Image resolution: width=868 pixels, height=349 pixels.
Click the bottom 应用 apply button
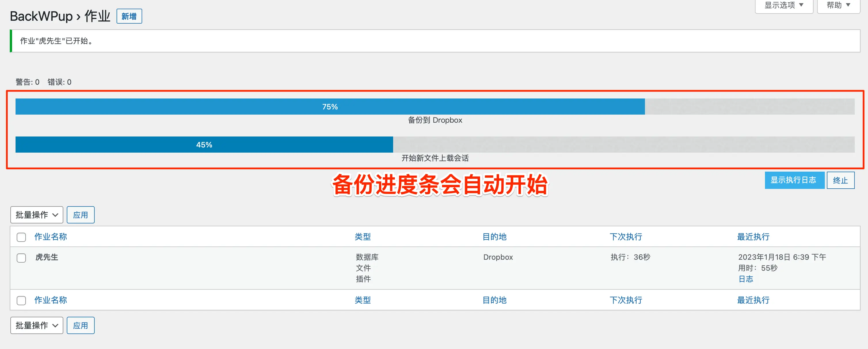point(81,325)
